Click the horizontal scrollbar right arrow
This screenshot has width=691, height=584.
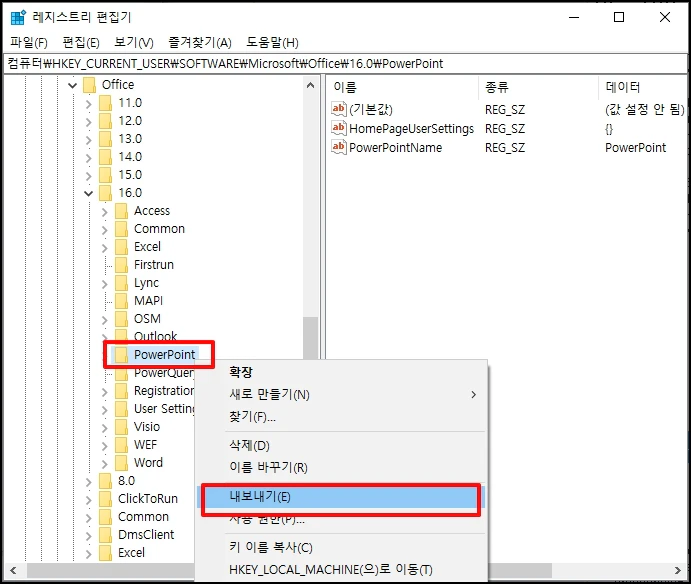click(678, 570)
